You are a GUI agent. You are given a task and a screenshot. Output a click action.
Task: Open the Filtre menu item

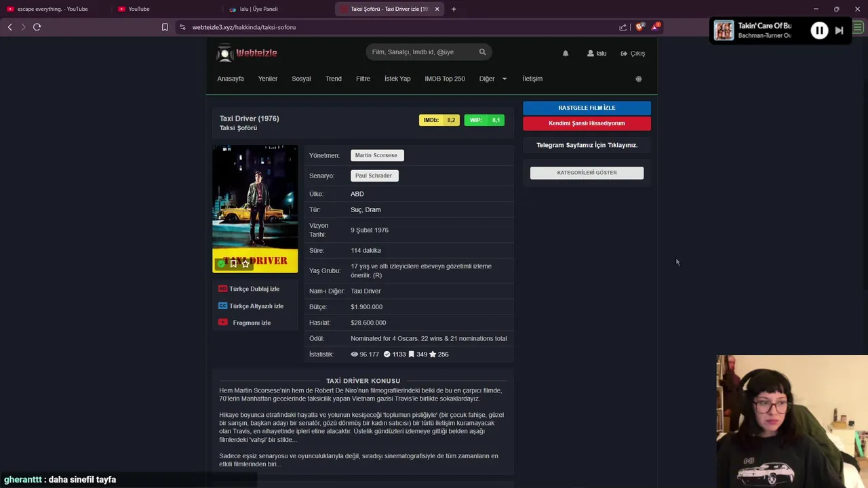(x=363, y=79)
